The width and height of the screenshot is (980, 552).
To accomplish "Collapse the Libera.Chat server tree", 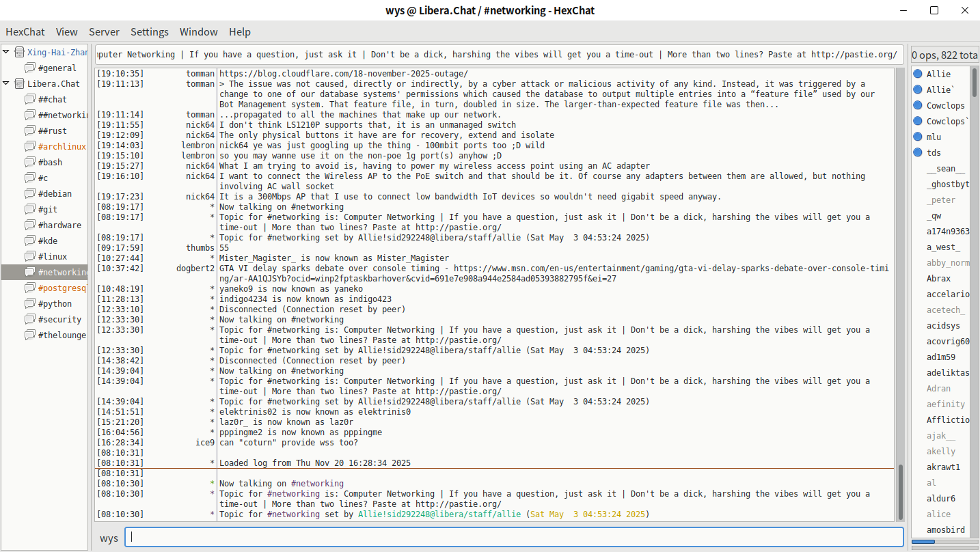I will pyautogui.click(x=6, y=83).
